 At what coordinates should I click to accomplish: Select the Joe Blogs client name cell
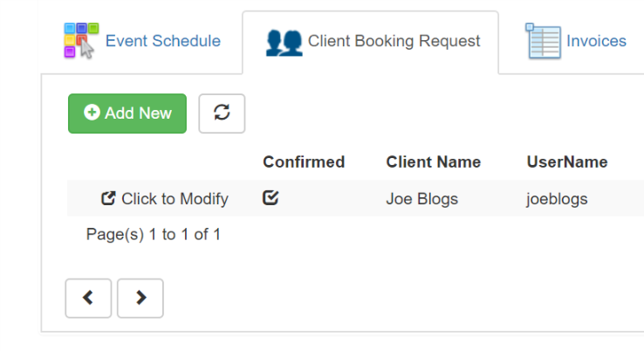[421, 199]
